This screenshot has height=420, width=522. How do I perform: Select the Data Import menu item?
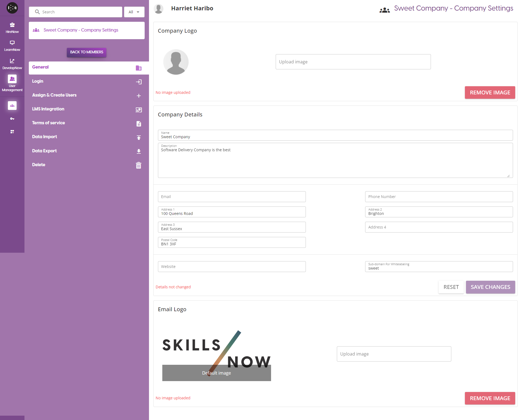coord(45,137)
